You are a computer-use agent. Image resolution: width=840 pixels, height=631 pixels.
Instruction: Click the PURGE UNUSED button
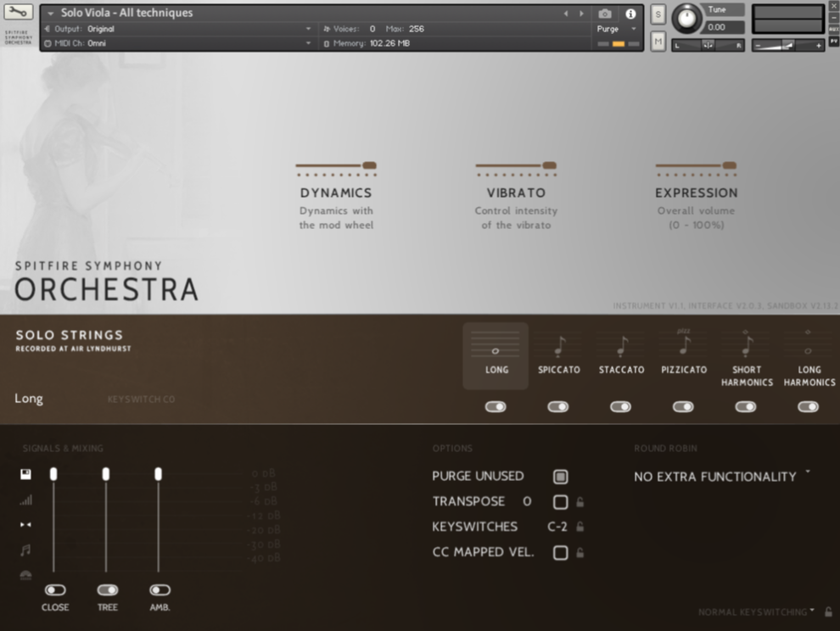tap(560, 476)
